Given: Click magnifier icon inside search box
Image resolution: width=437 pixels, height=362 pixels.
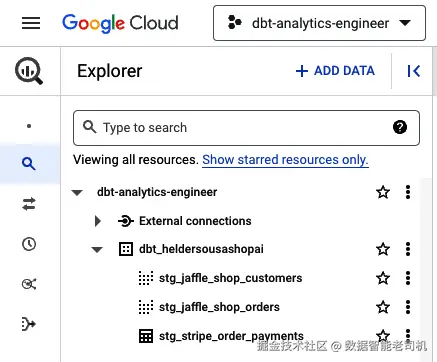Looking at the screenshot, I should click(x=90, y=127).
